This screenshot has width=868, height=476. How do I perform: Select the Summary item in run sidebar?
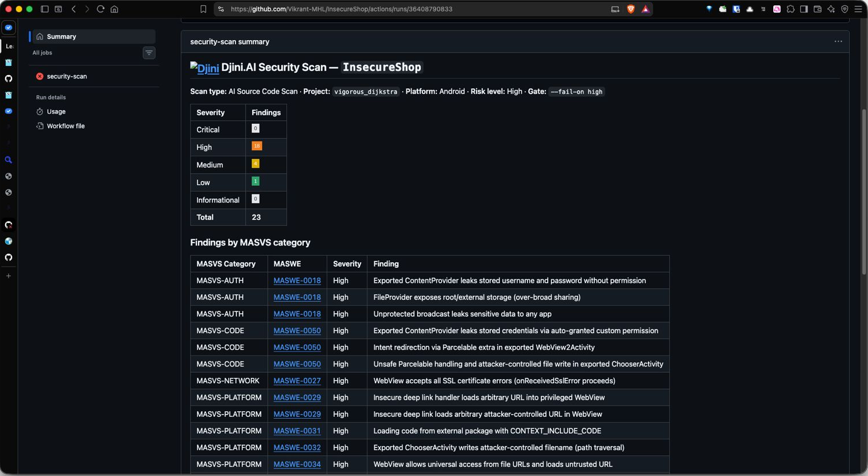[x=94, y=37]
